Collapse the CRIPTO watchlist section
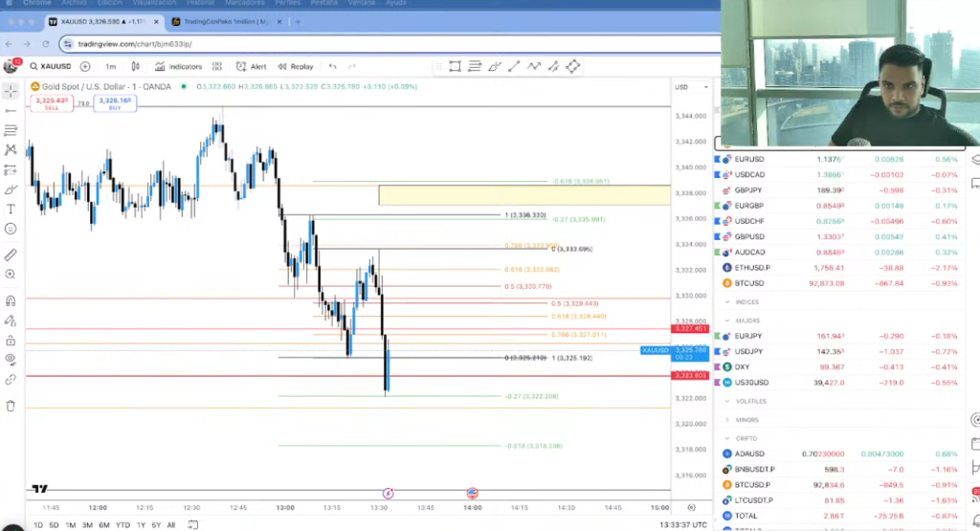 (727, 438)
